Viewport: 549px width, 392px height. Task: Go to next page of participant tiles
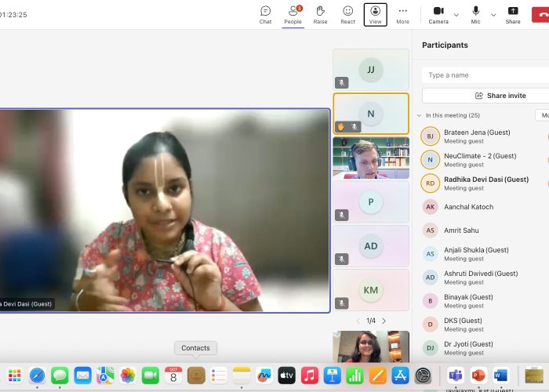384,321
